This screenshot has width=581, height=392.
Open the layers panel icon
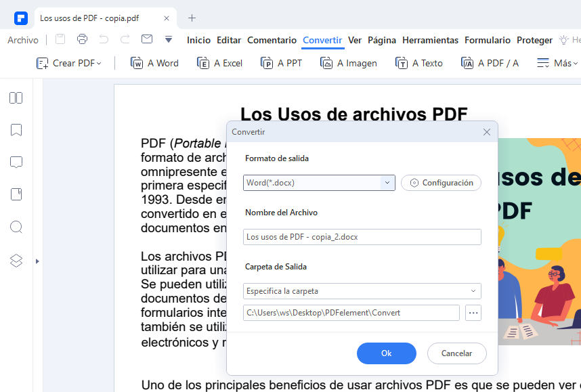(x=16, y=261)
